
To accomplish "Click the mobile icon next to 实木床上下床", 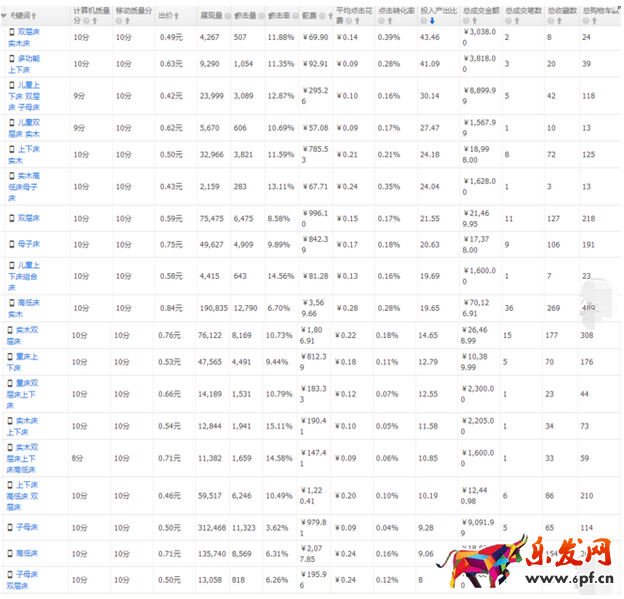I will 12,420.
